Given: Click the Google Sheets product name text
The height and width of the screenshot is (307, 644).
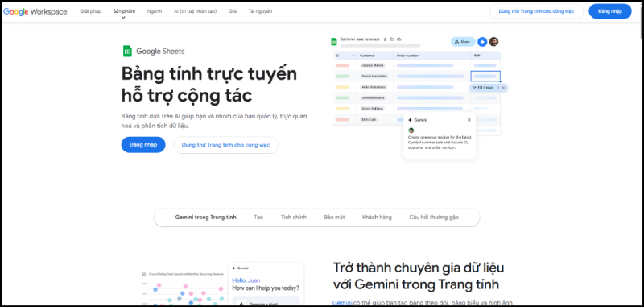Looking at the screenshot, I should tap(160, 52).
